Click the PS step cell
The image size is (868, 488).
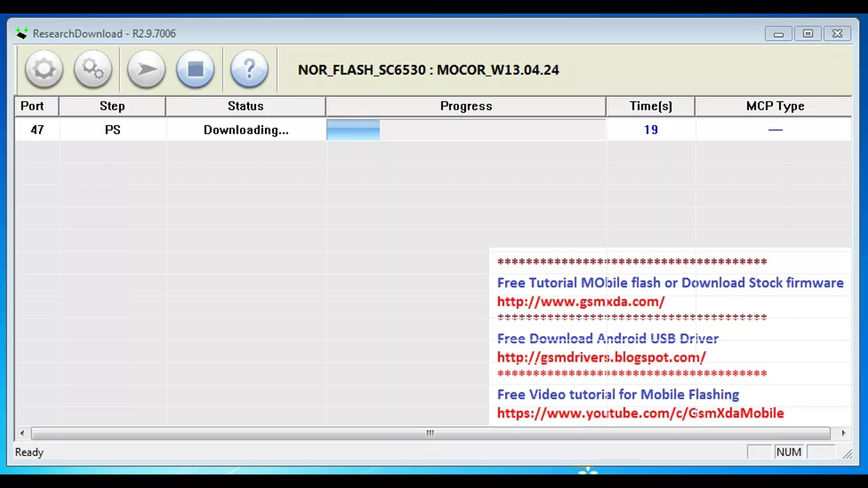tap(113, 129)
